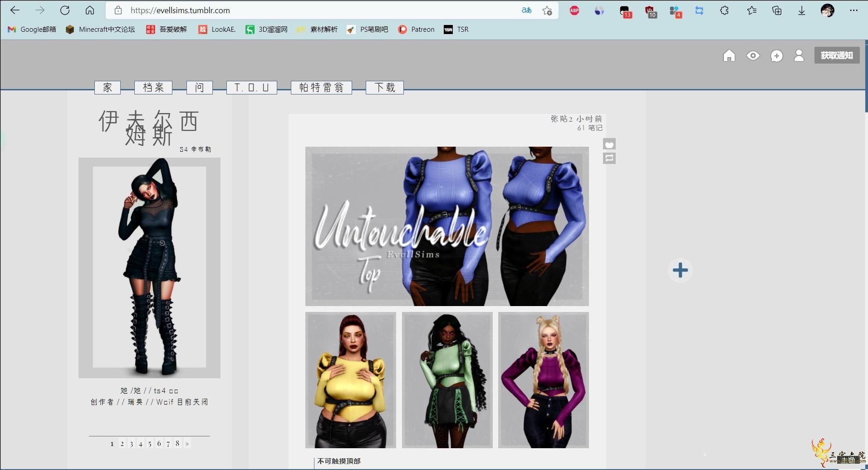Open the 档案 navigation tab
Viewport: 868px width, 470px height.
tap(153, 87)
